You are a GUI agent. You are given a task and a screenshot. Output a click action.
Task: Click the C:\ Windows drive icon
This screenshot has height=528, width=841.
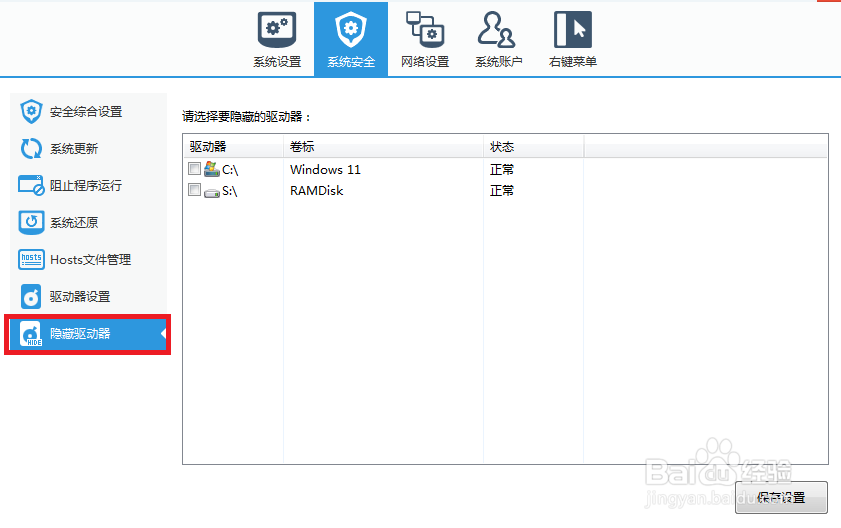pos(212,169)
